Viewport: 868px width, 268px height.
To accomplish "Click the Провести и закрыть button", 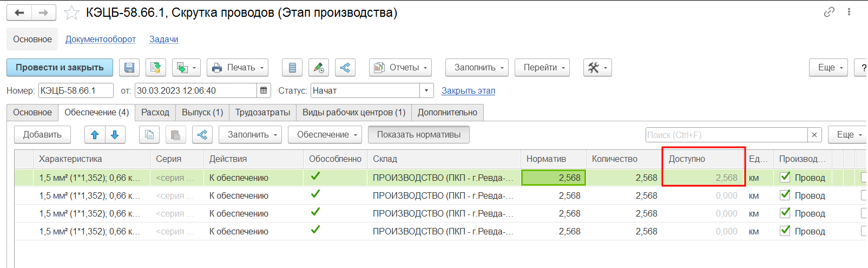I will tap(60, 68).
